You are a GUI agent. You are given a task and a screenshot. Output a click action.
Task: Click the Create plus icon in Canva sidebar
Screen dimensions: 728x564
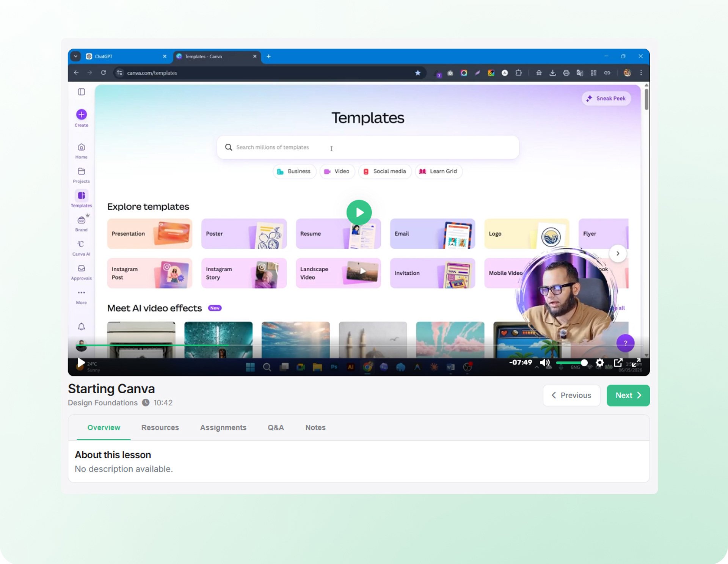(x=81, y=115)
